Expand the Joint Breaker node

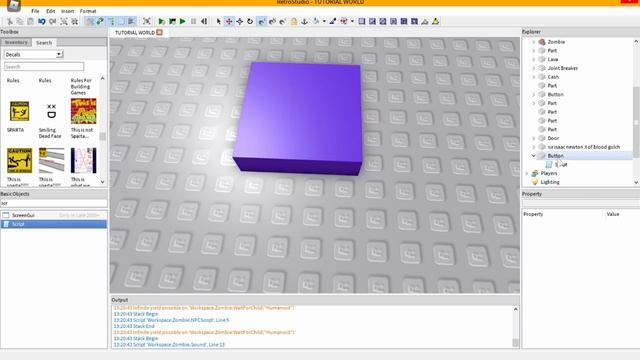point(533,68)
